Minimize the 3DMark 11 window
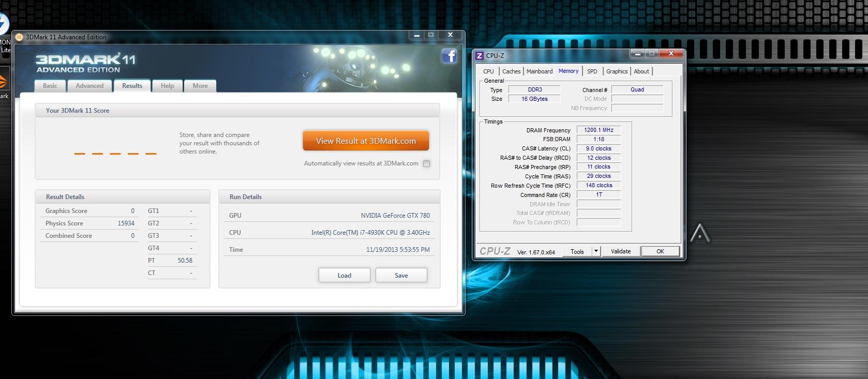The image size is (868, 379). (416, 35)
